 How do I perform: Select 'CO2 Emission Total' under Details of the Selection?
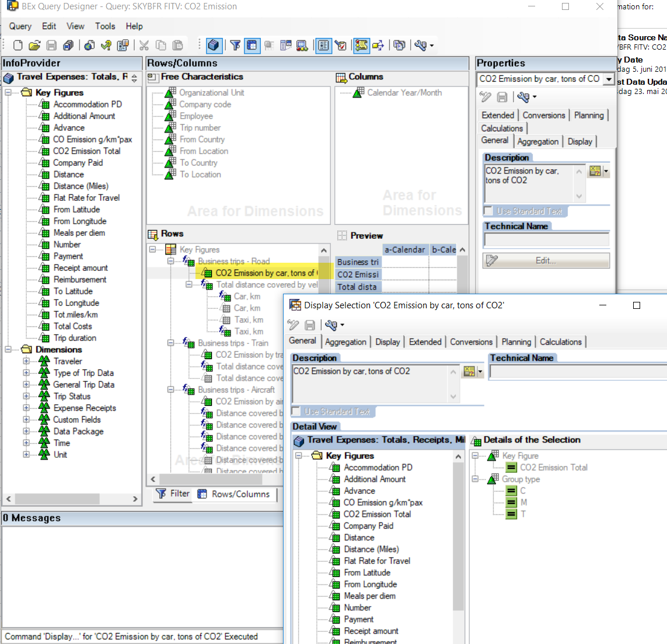click(x=553, y=467)
